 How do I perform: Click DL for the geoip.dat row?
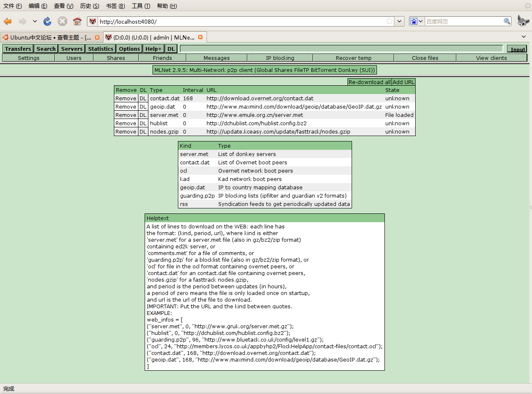click(143, 107)
